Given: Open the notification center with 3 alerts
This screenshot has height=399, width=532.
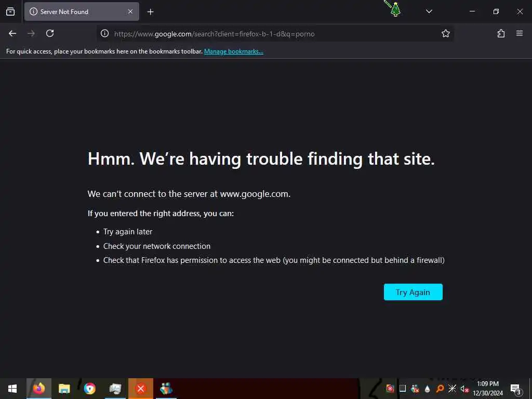Looking at the screenshot, I should [515, 389].
